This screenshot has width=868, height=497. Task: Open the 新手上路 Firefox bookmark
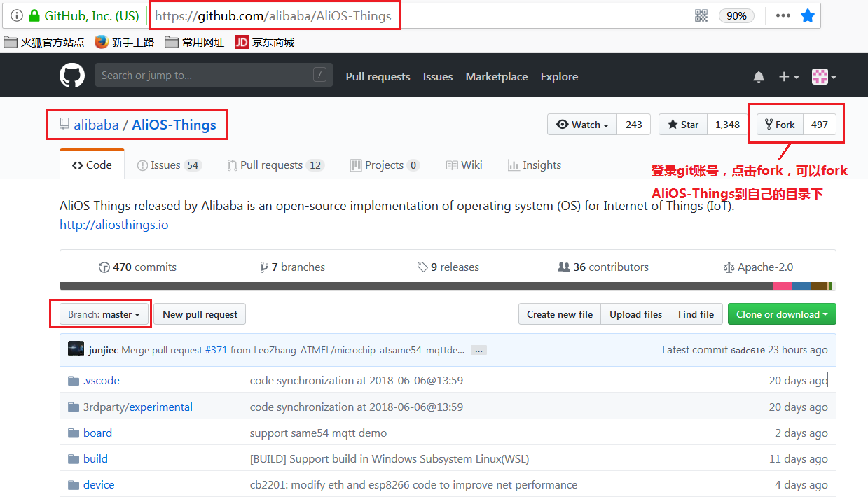pos(125,42)
